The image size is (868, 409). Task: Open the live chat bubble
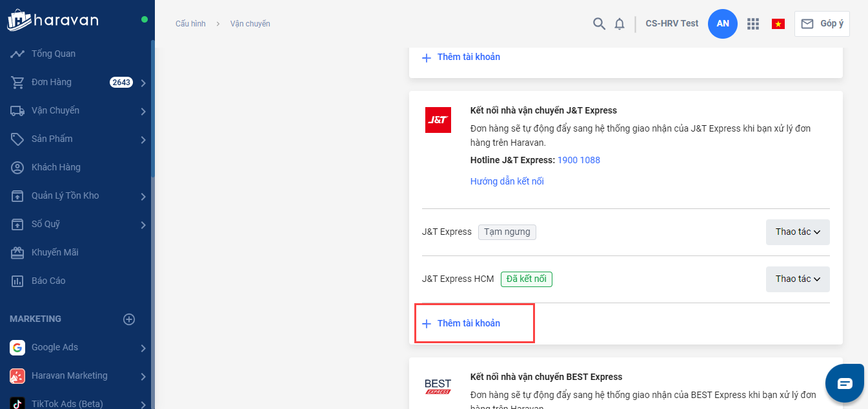tap(845, 383)
